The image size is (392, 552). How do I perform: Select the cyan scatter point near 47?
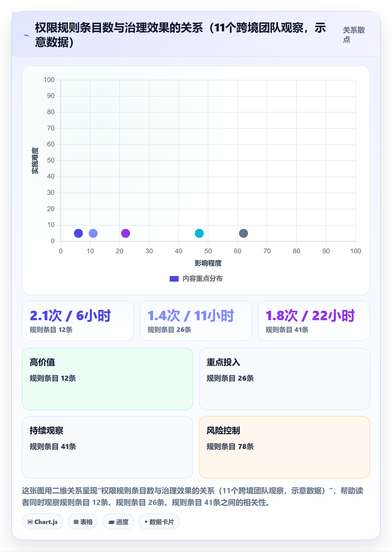coord(199,233)
